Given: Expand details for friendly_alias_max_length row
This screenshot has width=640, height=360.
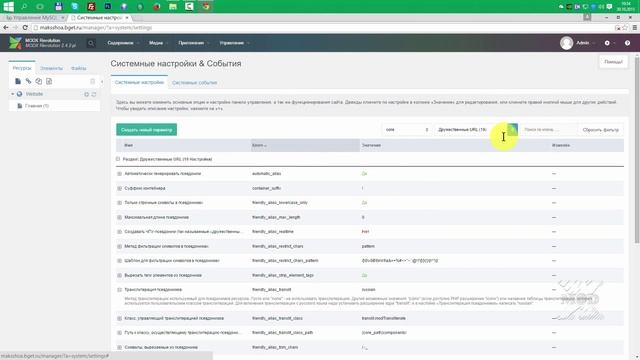Looking at the screenshot, I should [x=120, y=218].
